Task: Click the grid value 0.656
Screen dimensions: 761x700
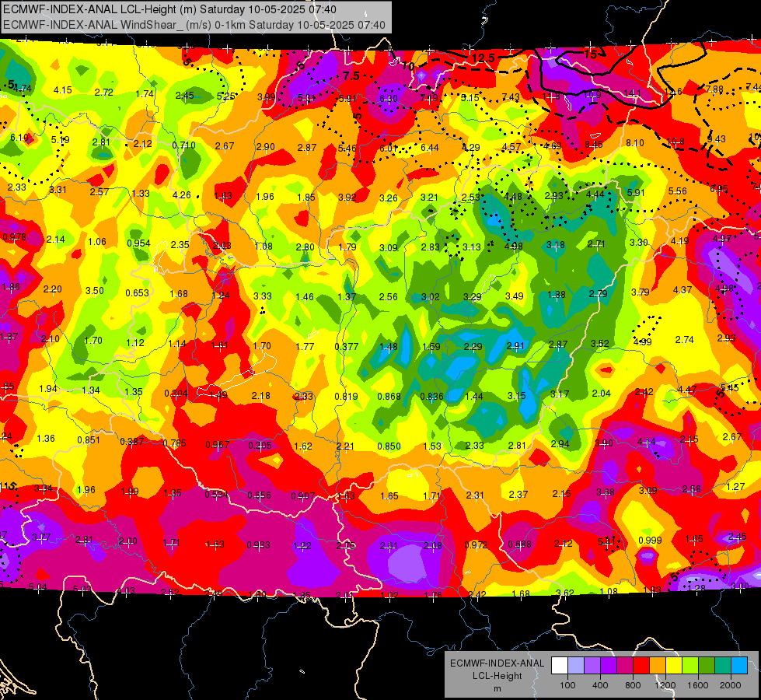Action: [x=259, y=495]
